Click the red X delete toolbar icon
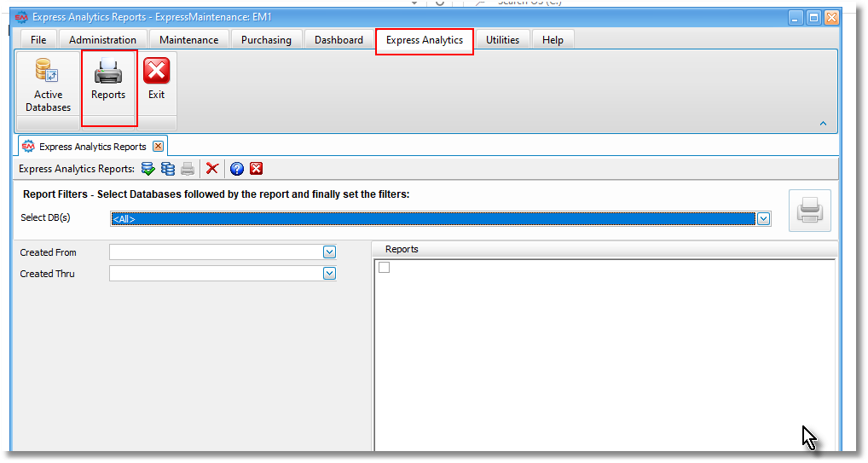The height and width of the screenshot is (463, 868). pos(212,168)
